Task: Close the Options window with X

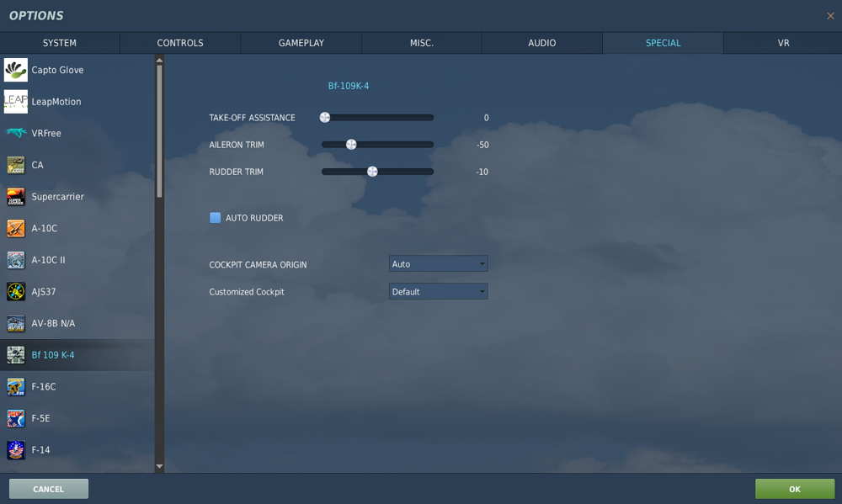Action: [x=830, y=16]
